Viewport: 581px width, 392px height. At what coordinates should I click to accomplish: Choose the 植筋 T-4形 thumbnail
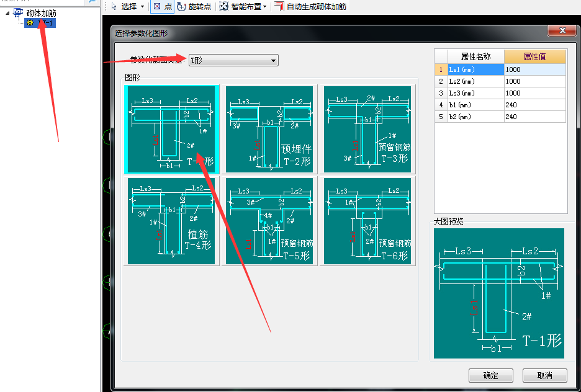click(171, 221)
